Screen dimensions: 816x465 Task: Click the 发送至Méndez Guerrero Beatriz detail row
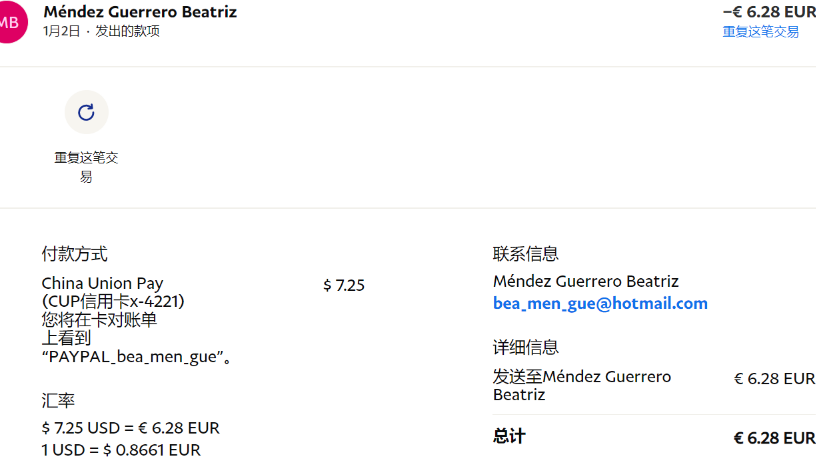582,385
